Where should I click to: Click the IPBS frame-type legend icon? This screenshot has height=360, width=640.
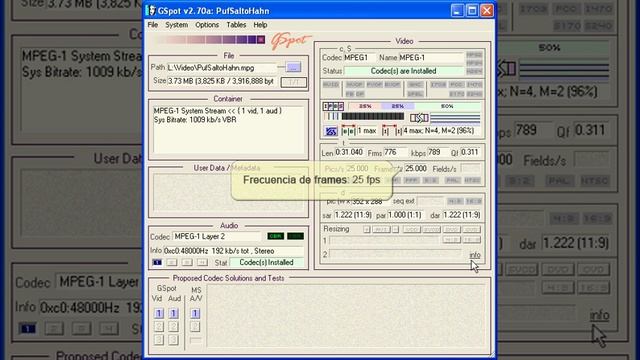click(x=333, y=106)
